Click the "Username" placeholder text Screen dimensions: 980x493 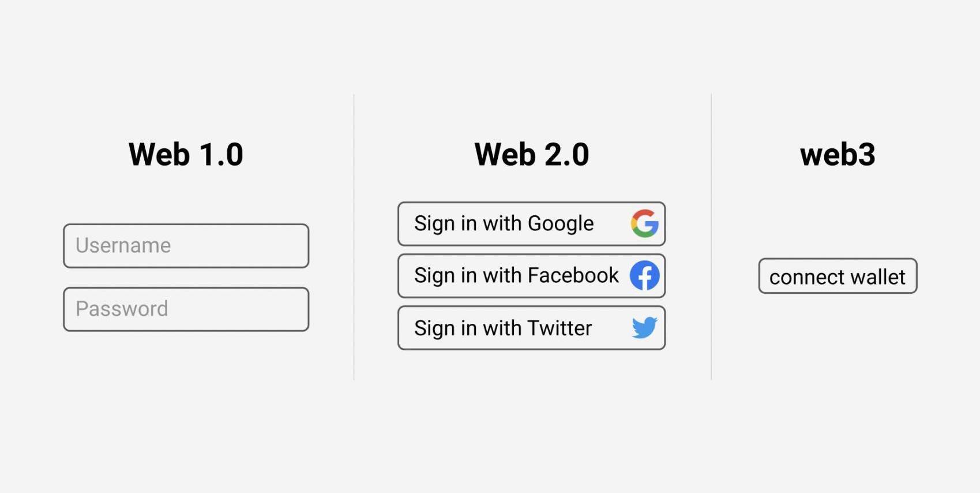(x=123, y=246)
